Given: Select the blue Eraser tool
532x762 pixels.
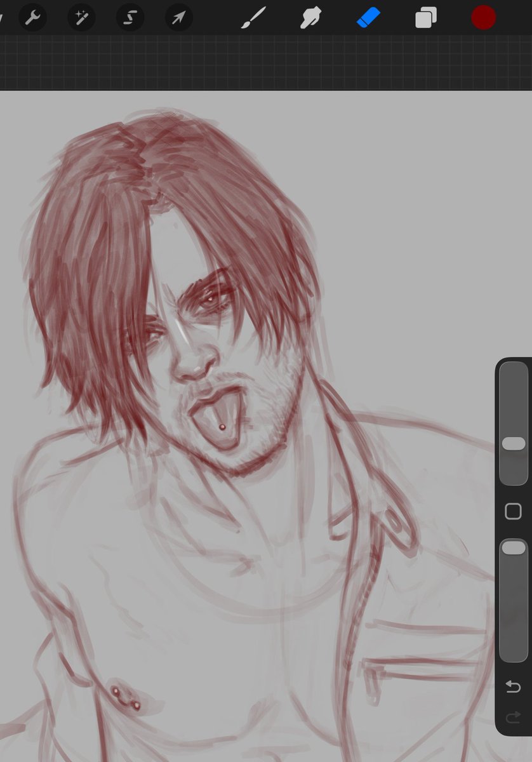Looking at the screenshot, I should click(x=368, y=18).
